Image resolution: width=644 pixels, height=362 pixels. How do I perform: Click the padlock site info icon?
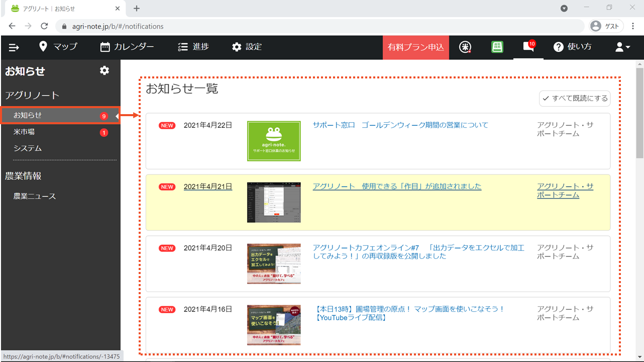(x=64, y=26)
